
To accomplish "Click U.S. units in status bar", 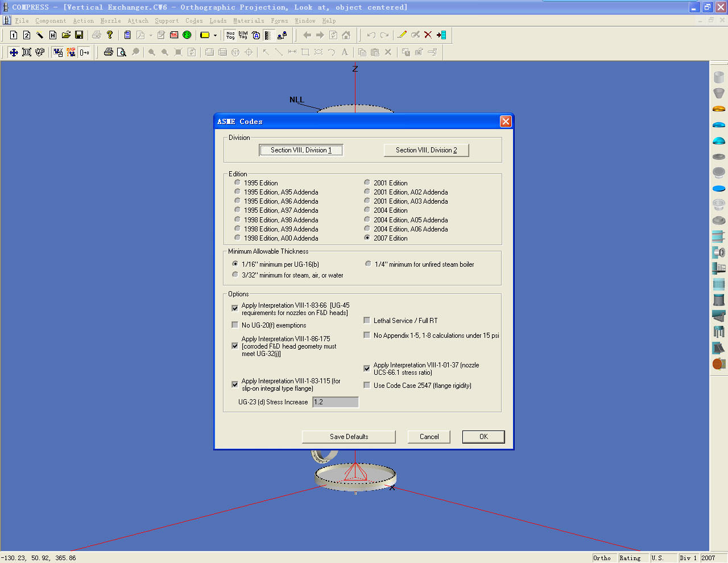I will point(664,558).
